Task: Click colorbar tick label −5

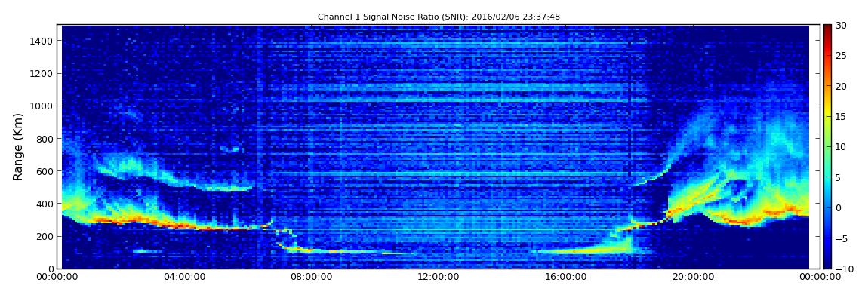Action: click(x=842, y=238)
